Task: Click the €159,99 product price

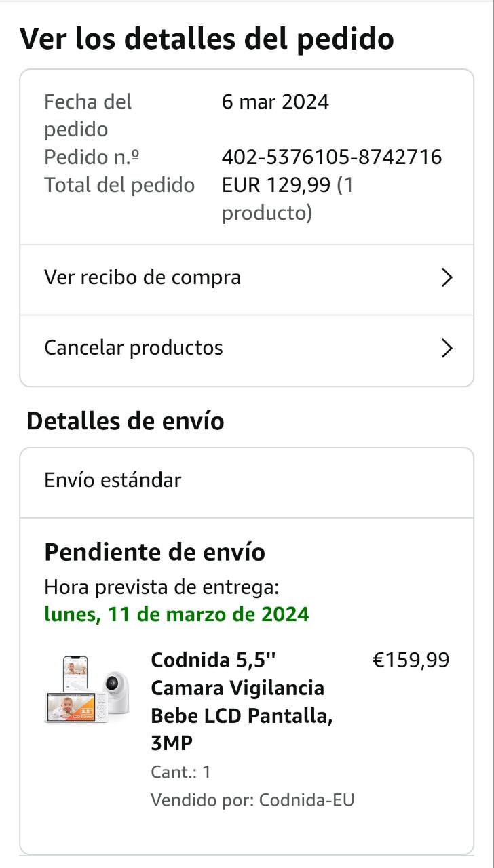Action: (411, 660)
